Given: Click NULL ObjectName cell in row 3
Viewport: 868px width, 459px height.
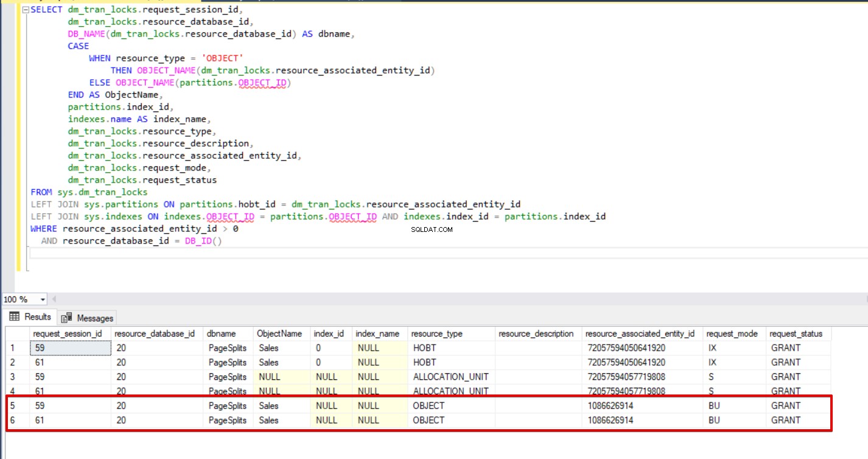Looking at the screenshot, I should point(282,377).
